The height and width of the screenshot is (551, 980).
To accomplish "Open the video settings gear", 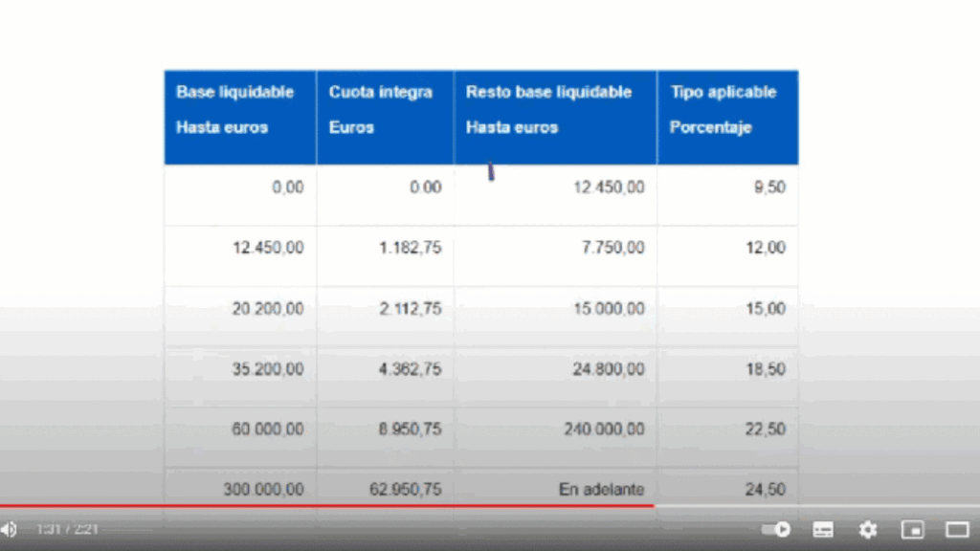I will (868, 530).
